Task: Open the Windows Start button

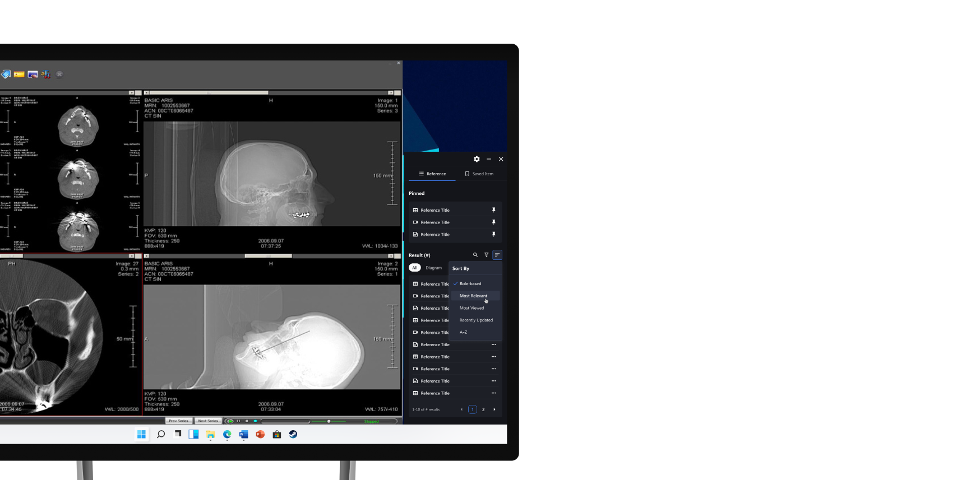Action: tap(141, 434)
